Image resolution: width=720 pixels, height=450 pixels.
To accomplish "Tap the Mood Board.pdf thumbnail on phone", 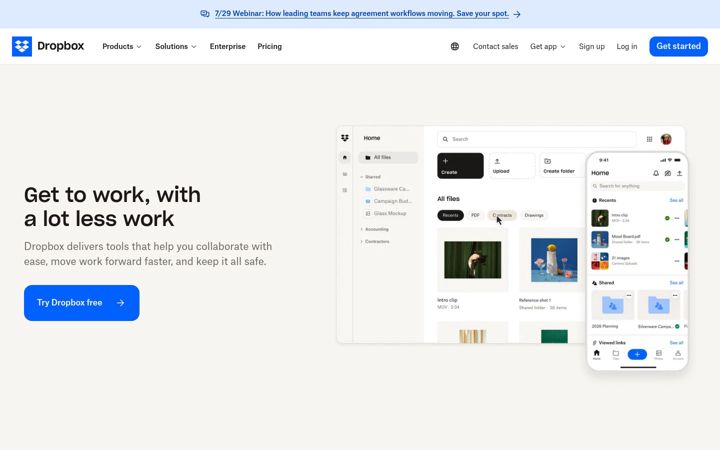I will pyautogui.click(x=600, y=239).
